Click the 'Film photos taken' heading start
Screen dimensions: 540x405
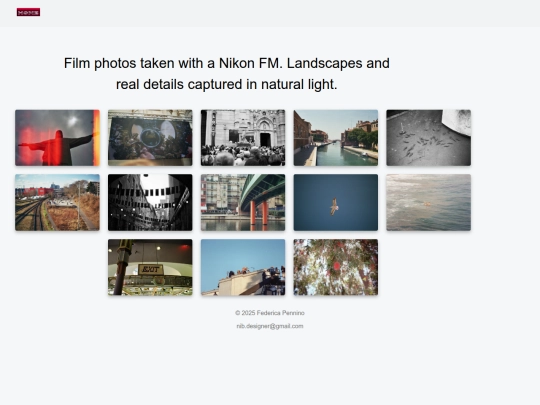[119, 63]
